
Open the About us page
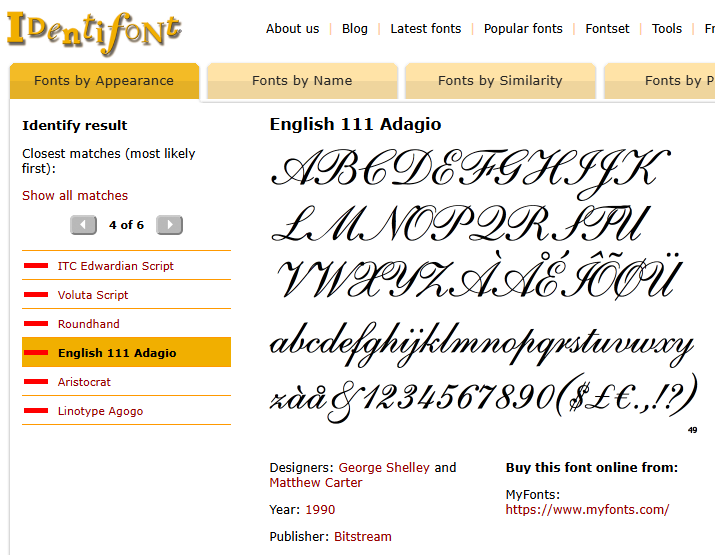pos(293,29)
